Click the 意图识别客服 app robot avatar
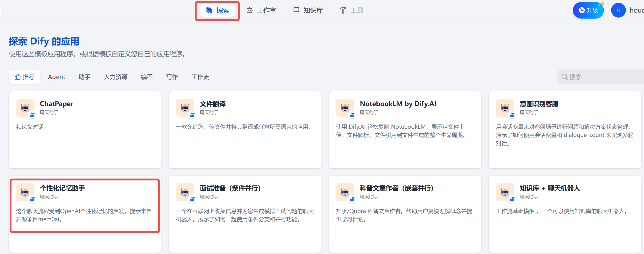The width and height of the screenshot is (644, 254). tap(505, 108)
